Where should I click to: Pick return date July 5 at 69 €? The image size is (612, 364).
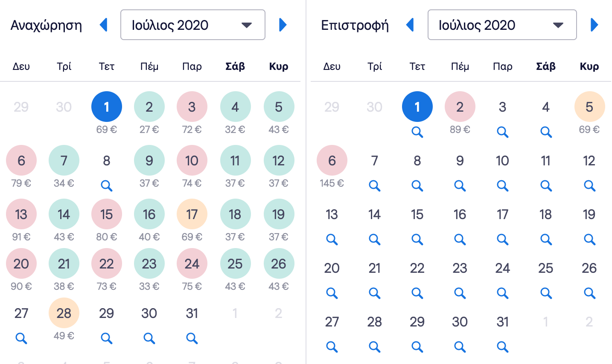[x=589, y=107]
